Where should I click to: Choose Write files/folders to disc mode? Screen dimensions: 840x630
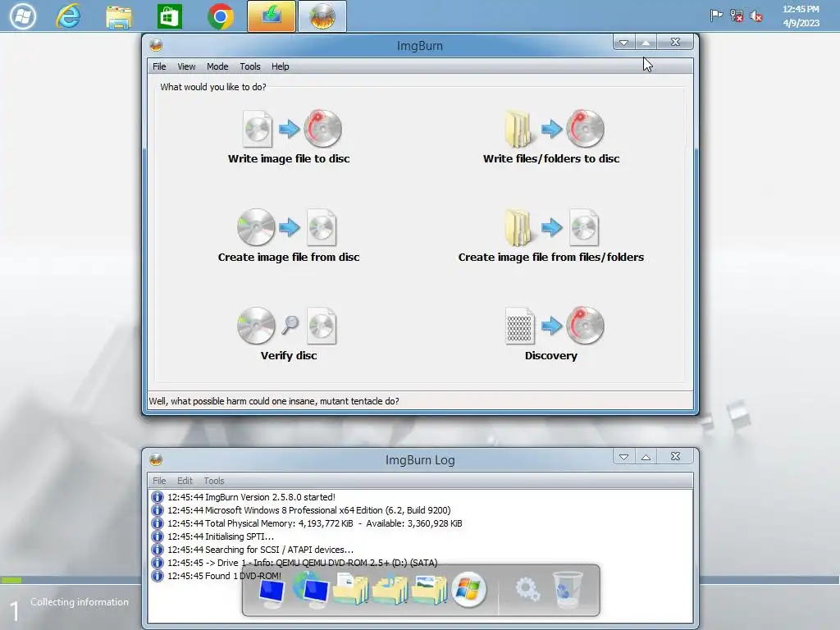point(551,137)
